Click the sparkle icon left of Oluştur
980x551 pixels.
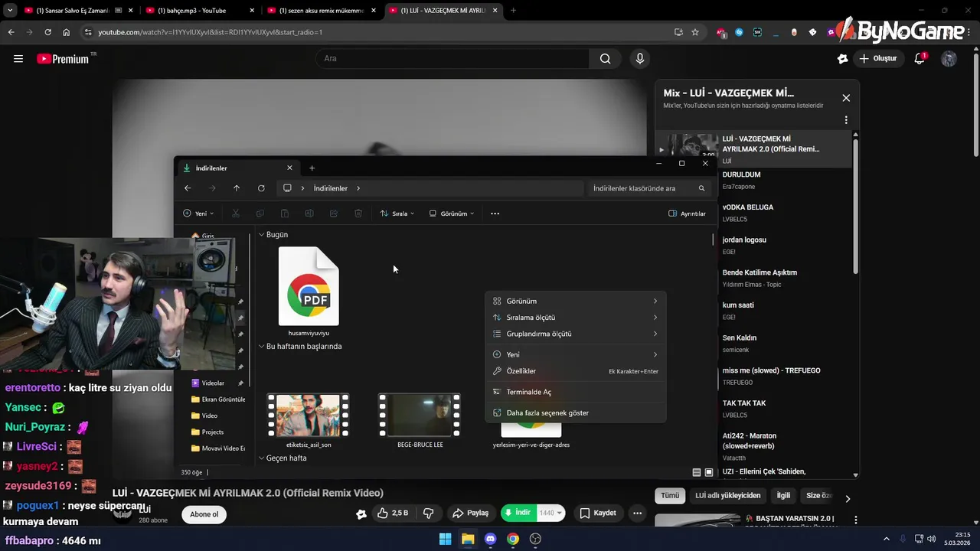(843, 58)
